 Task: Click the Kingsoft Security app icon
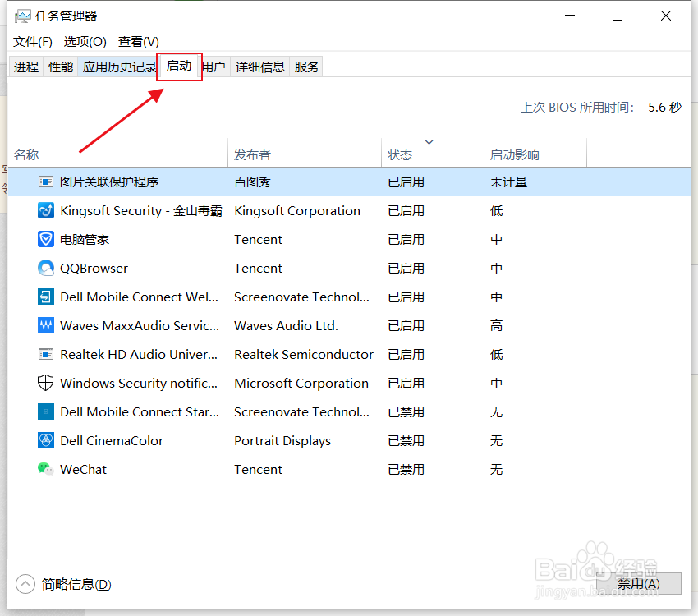coord(45,210)
